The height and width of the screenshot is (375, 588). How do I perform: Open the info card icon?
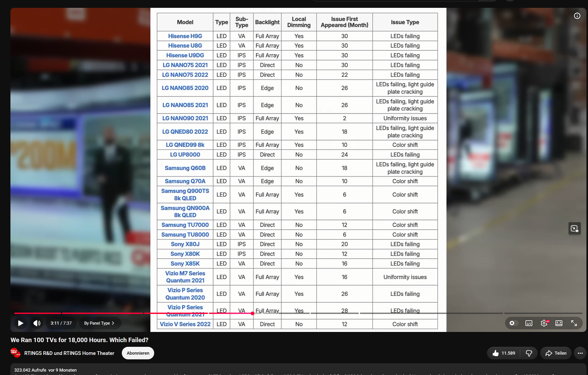[577, 16]
